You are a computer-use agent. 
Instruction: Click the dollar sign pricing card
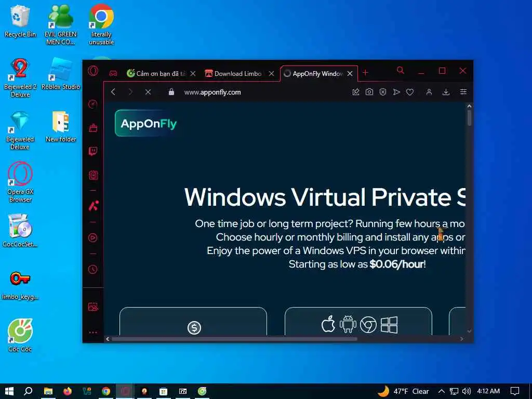coord(193,321)
